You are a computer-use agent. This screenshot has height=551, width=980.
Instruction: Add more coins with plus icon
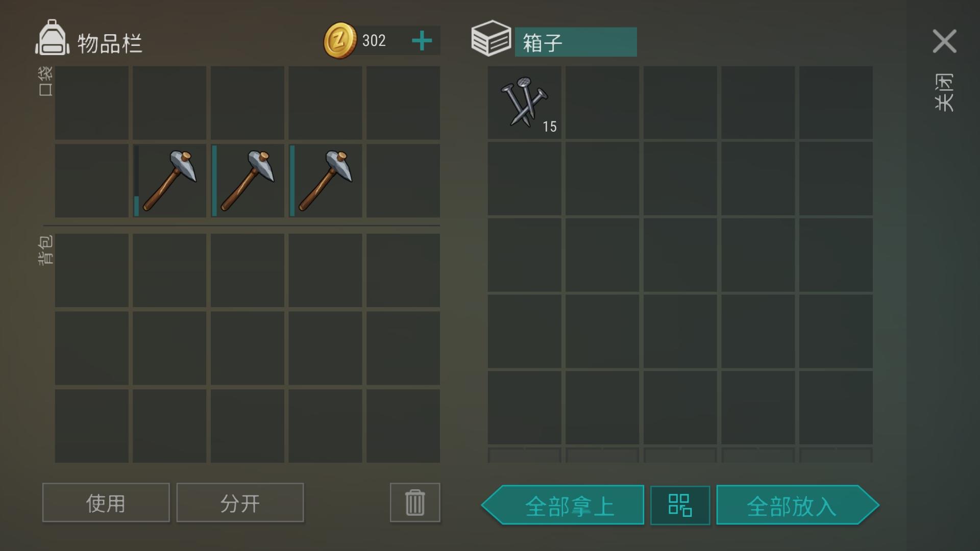tap(422, 41)
